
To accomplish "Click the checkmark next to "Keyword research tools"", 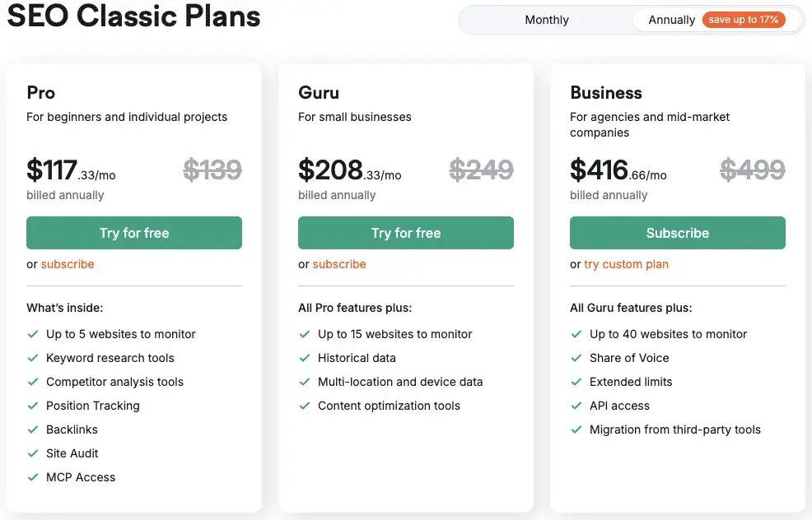I will click(33, 358).
